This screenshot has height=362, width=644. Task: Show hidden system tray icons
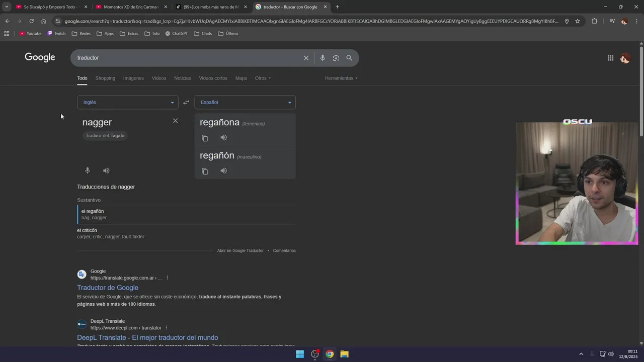click(581, 354)
